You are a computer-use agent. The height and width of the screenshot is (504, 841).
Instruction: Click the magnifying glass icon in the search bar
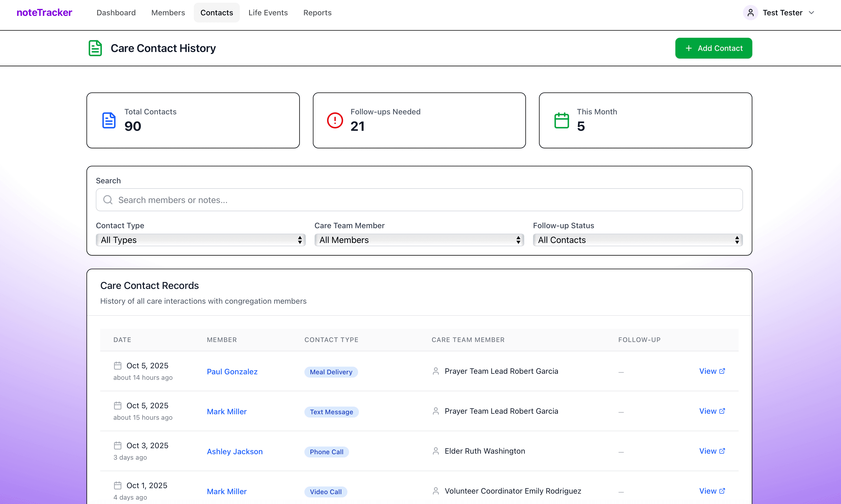(x=108, y=200)
